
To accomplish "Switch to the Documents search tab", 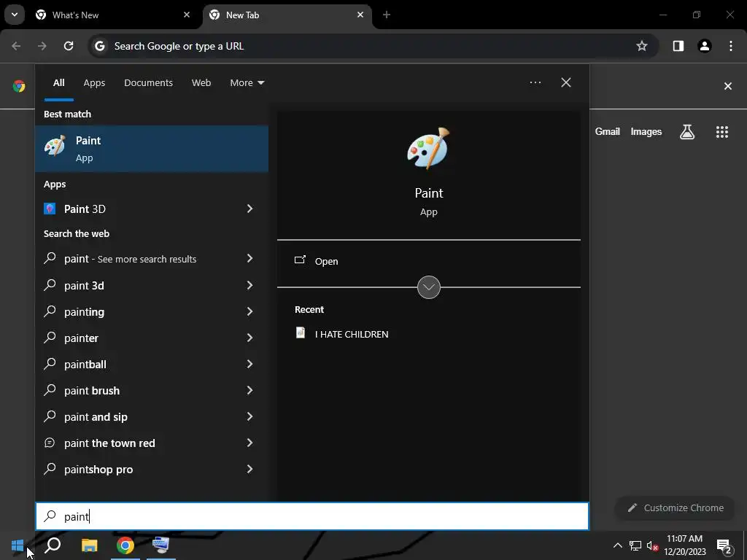I will point(148,83).
